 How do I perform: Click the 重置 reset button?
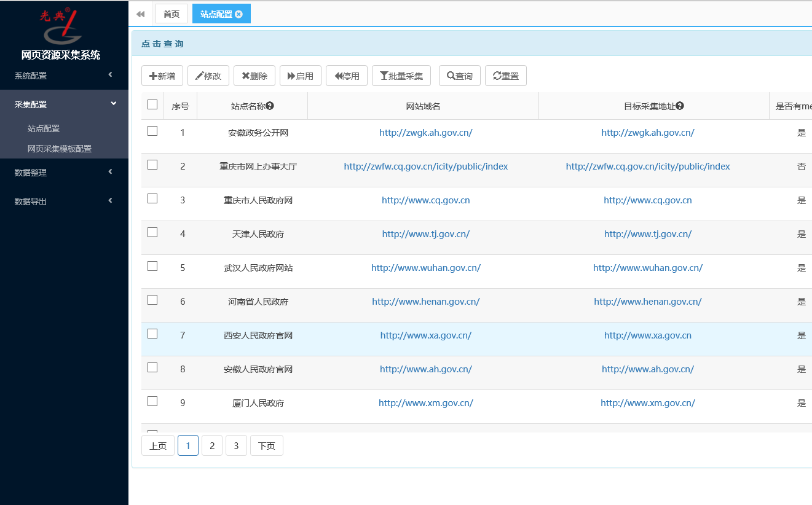(506, 76)
